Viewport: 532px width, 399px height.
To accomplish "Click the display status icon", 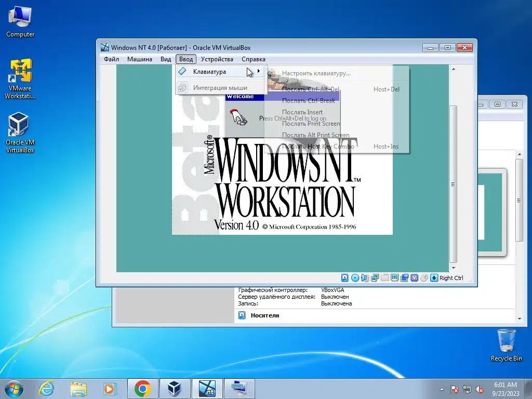I will tap(394, 278).
